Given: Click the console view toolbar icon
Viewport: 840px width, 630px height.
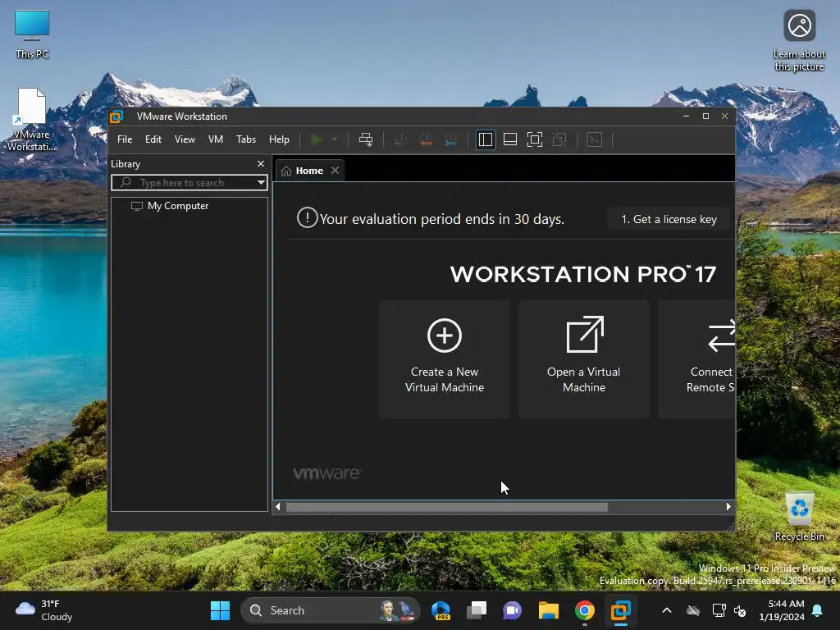Looking at the screenshot, I should [595, 139].
